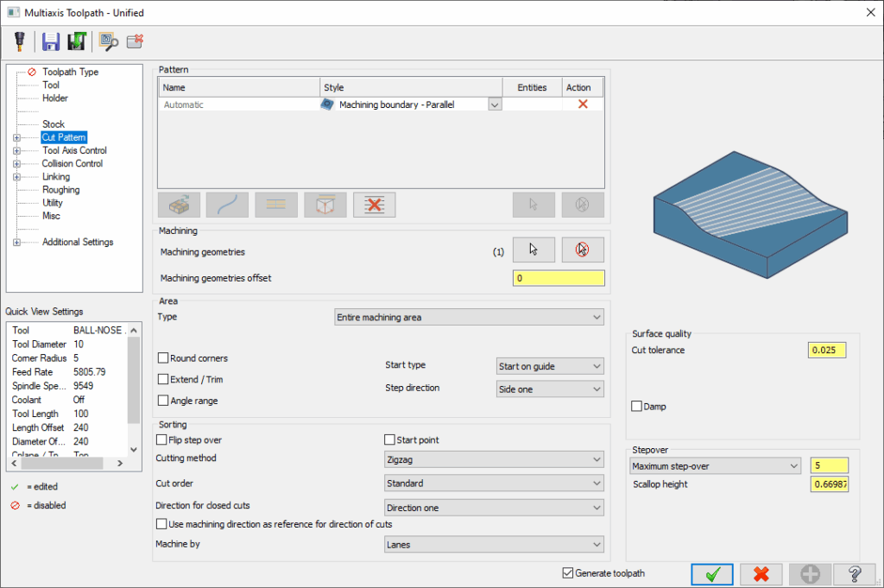Open the Utility page in tree

[53, 202]
